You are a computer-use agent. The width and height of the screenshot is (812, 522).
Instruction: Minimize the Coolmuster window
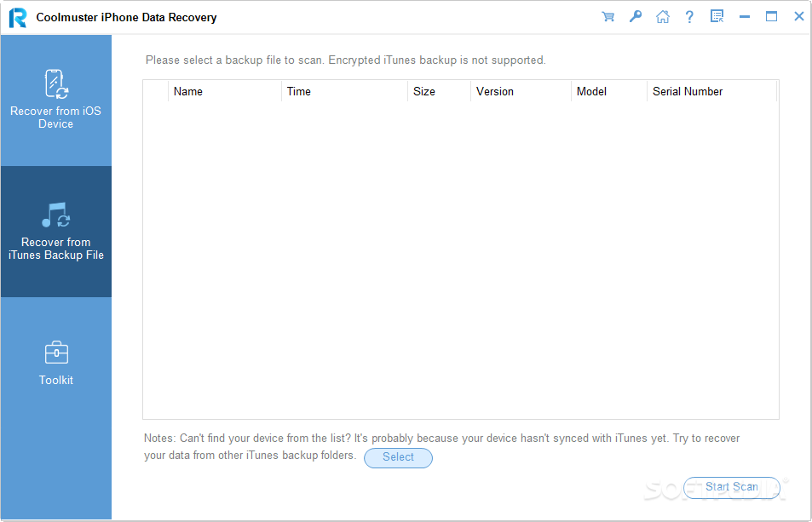pos(745,16)
